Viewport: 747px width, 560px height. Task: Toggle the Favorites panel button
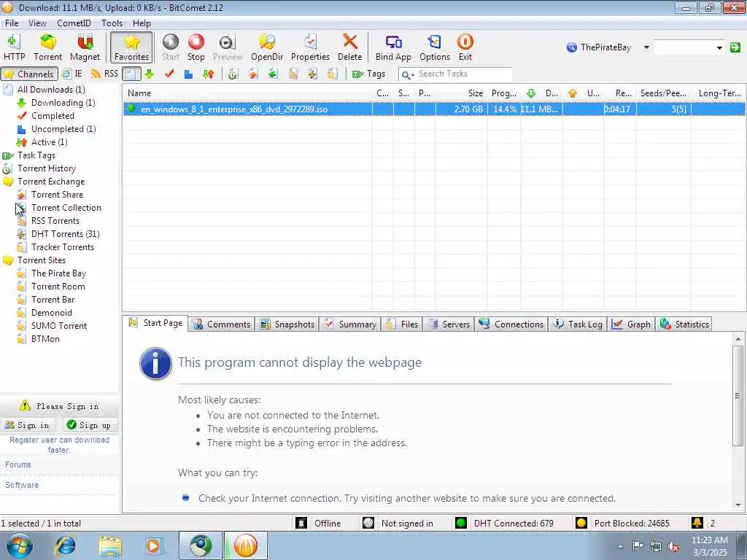(131, 47)
